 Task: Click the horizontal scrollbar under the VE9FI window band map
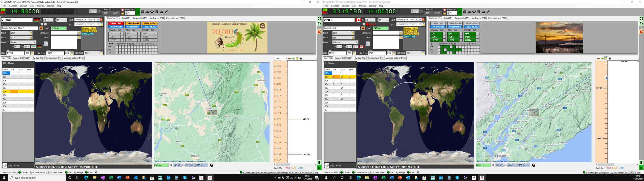(x=617, y=165)
